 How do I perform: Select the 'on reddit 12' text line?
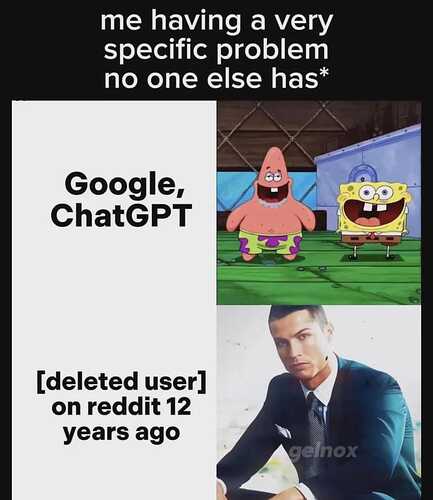click(x=121, y=407)
